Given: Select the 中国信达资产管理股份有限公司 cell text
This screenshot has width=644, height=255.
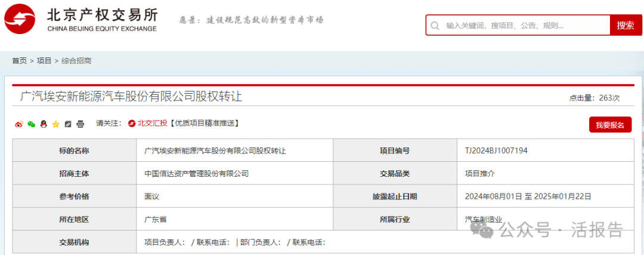Looking at the screenshot, I should (x=196, y=174).
